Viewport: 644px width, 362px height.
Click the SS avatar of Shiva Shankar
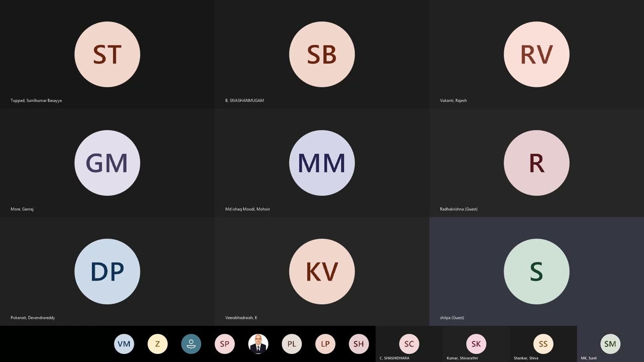coord(543,344)
